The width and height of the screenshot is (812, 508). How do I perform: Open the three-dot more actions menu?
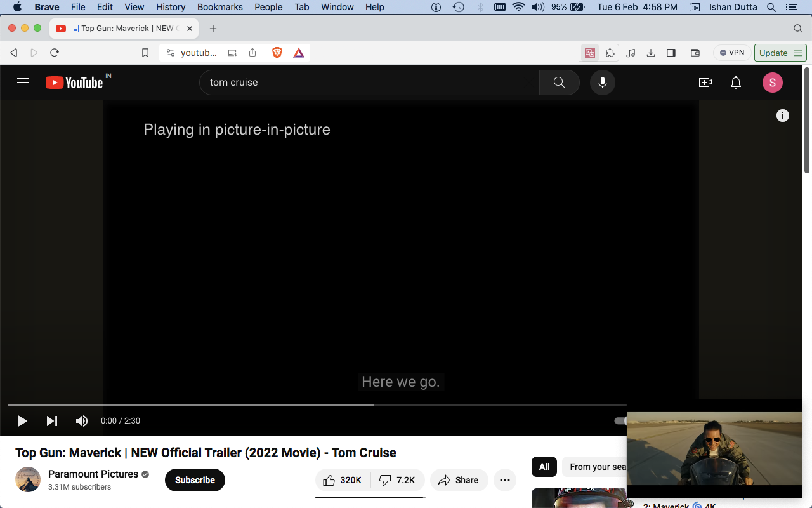pos(504,480)
